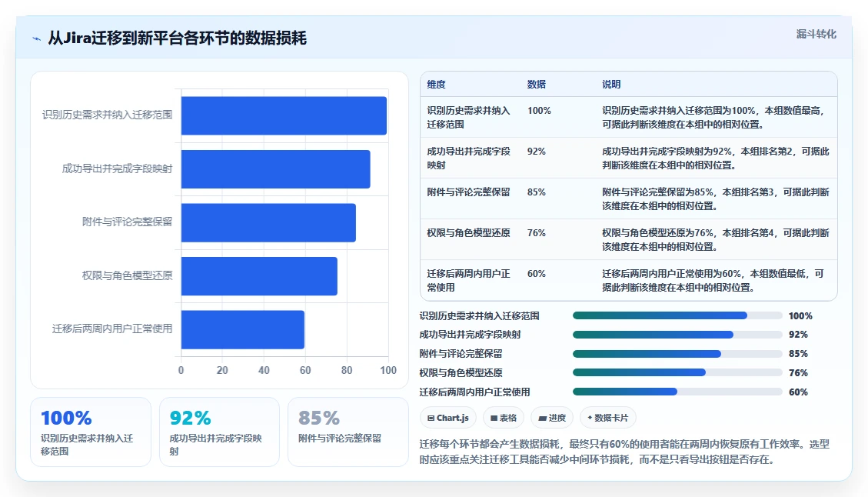Click the 说明 column header

611,84
